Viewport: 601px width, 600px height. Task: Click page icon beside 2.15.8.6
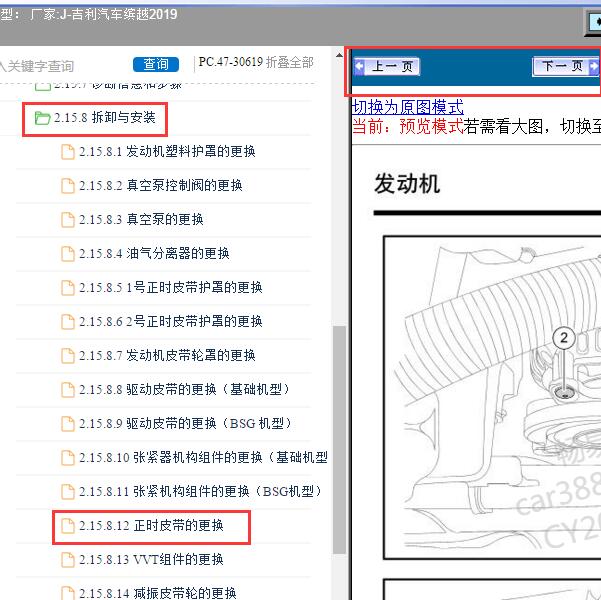(68, 322)
